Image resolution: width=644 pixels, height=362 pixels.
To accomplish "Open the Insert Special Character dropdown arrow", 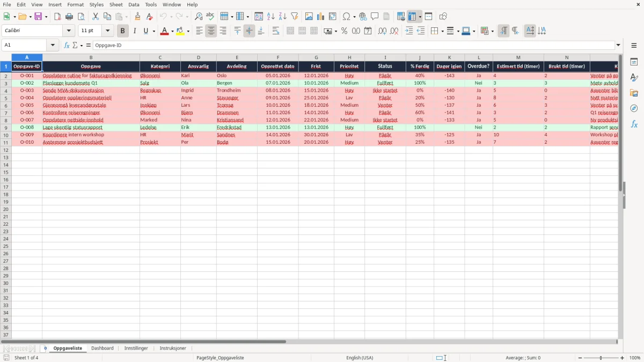I will pos(354,17).
